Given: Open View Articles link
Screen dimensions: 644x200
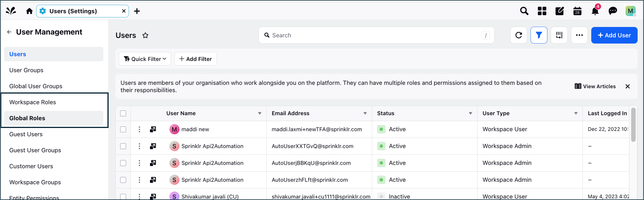Looking at the screenshot, I should [x=595, y=86].
